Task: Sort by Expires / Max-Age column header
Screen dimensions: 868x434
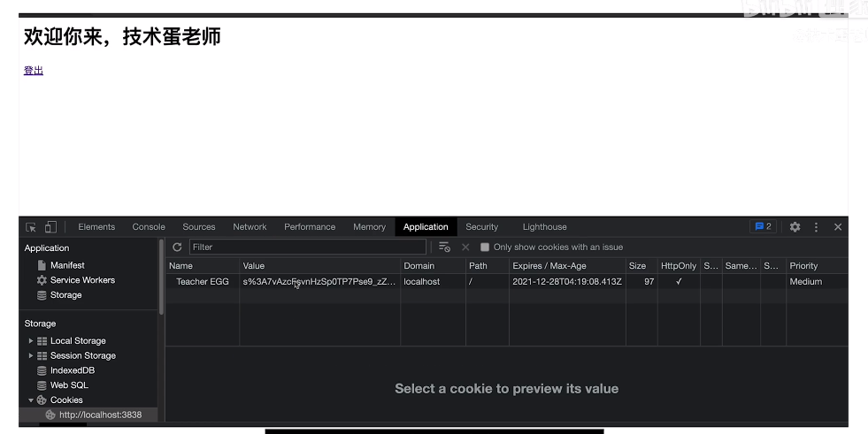Action: pyautogui.click(x=567, y=266)
